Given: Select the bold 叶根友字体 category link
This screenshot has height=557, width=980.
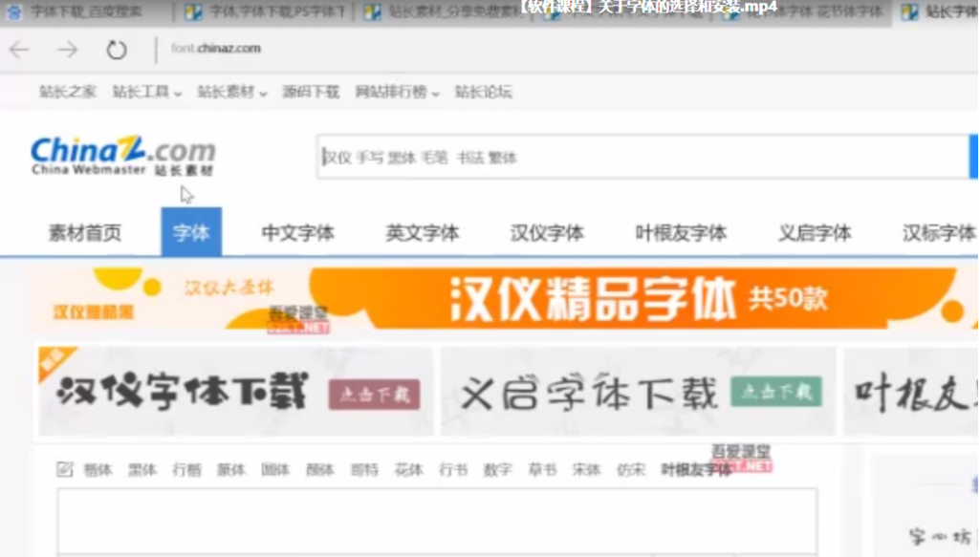Looking at the screenshot, I should (697, 469).
